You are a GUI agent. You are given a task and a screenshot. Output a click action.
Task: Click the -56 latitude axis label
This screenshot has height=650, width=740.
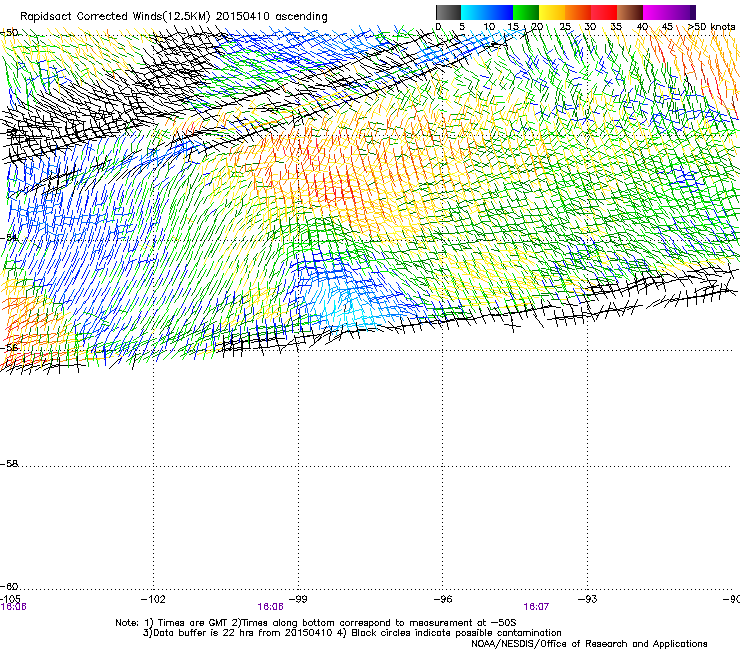click(x=9, y=347)
